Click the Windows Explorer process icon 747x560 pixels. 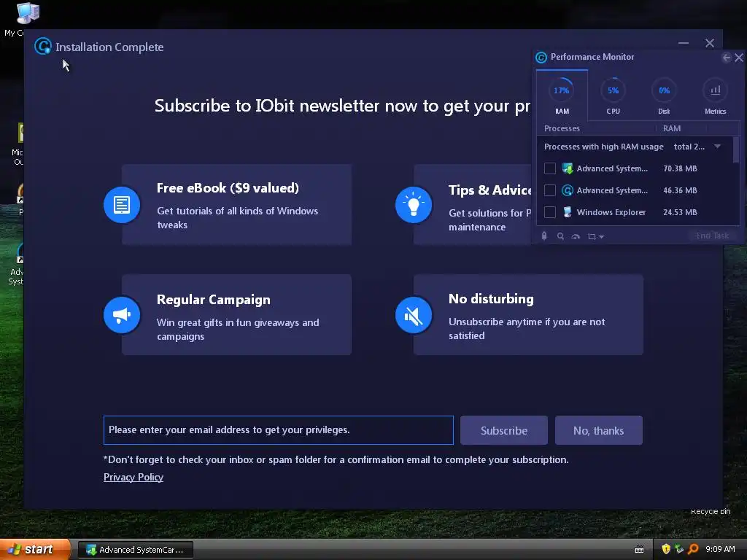[x=568, y=212]
